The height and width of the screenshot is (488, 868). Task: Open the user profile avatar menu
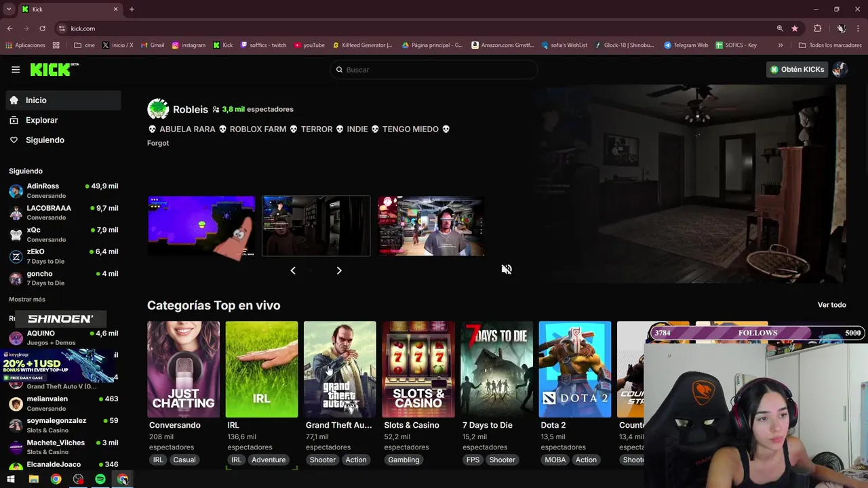click(x=840, y=69)
